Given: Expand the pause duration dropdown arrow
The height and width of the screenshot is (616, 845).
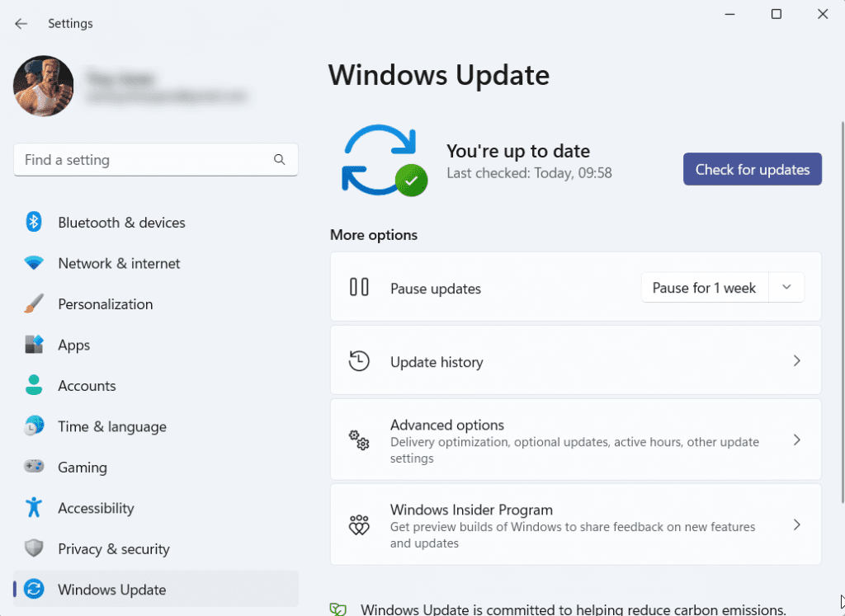Looking at the screenshot, I should (786, 288).
